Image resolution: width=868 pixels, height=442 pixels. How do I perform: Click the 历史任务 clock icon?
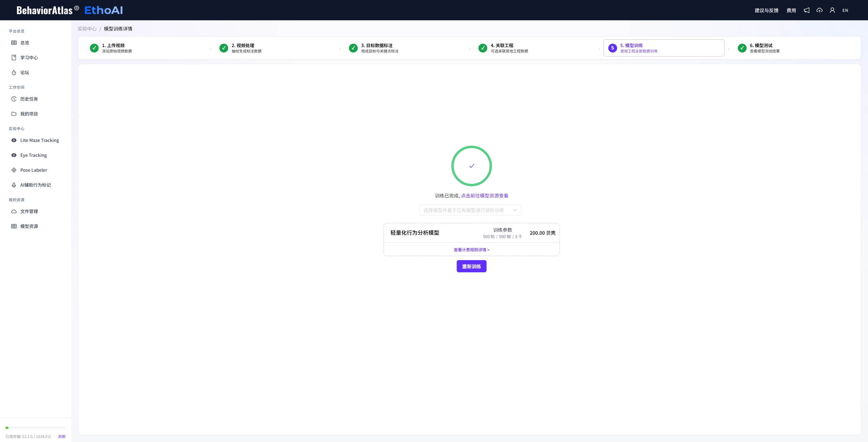pyautogui.click(x=14, y=99)
